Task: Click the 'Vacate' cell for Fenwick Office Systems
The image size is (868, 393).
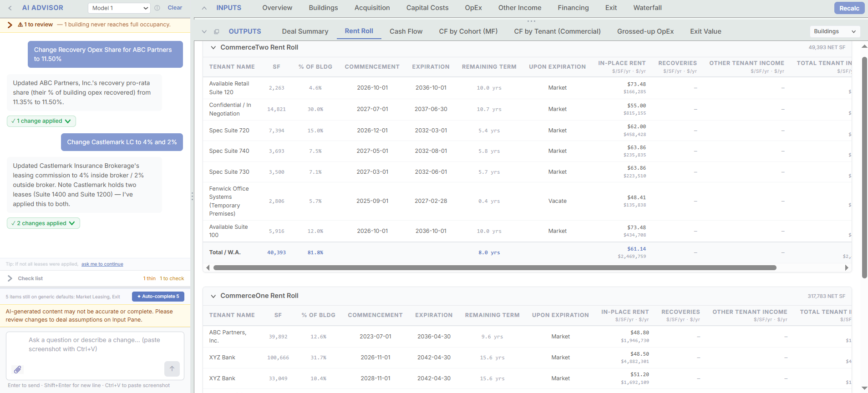Action: click(558, 201)
